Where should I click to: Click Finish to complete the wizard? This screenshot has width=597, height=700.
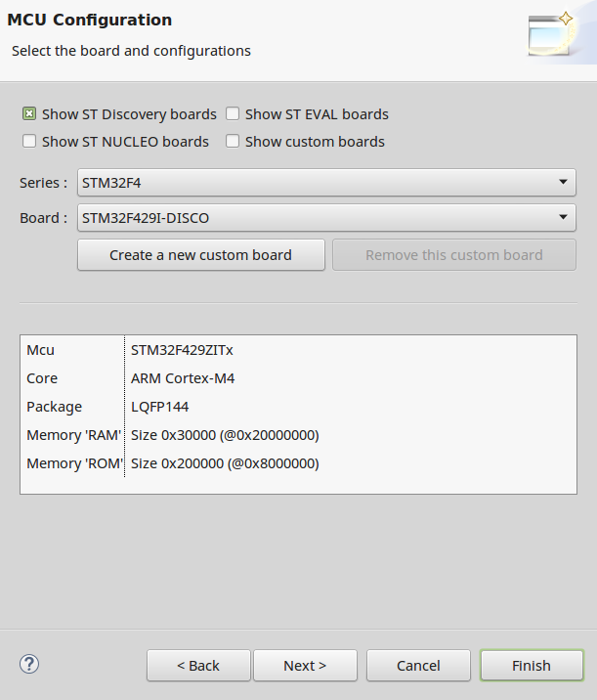(x=532, y=666)
